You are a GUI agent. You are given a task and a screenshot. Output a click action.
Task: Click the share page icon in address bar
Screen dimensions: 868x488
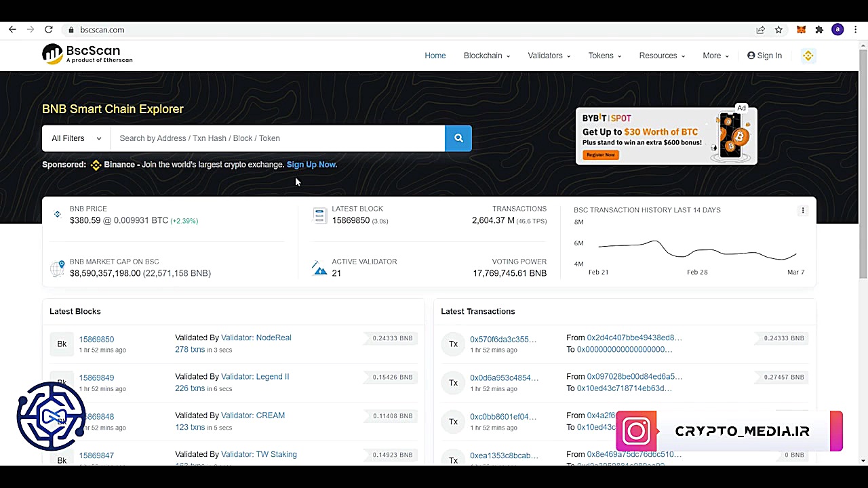pos(760,30)
